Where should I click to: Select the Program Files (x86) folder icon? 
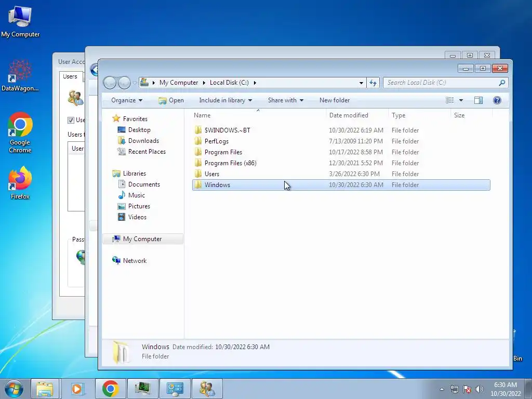click(198, 163)
